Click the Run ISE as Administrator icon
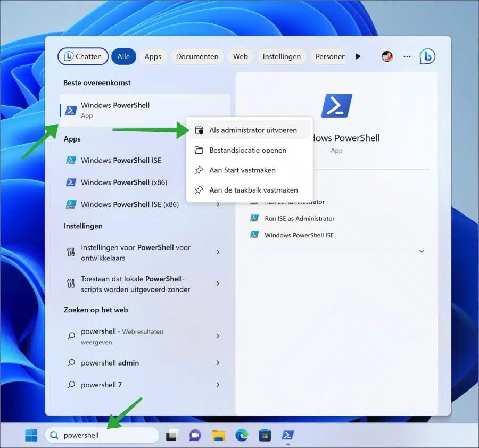Image resolution: width=479 pixels, height=448 pixels. click(x=254, y=218)
